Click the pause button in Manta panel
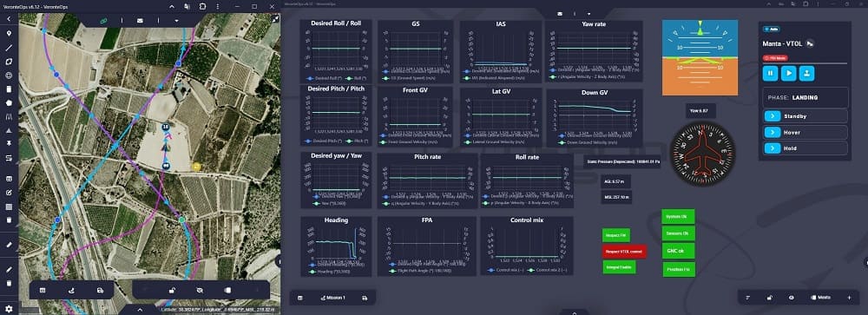This screenshot has width=868, height=315. pyautogui.click(x=770, y=73)
